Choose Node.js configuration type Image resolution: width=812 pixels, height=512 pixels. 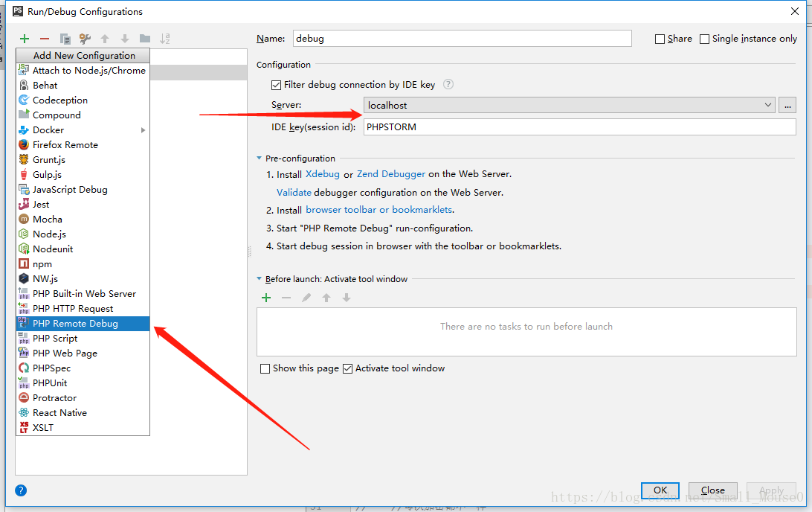tap(83, 234)
